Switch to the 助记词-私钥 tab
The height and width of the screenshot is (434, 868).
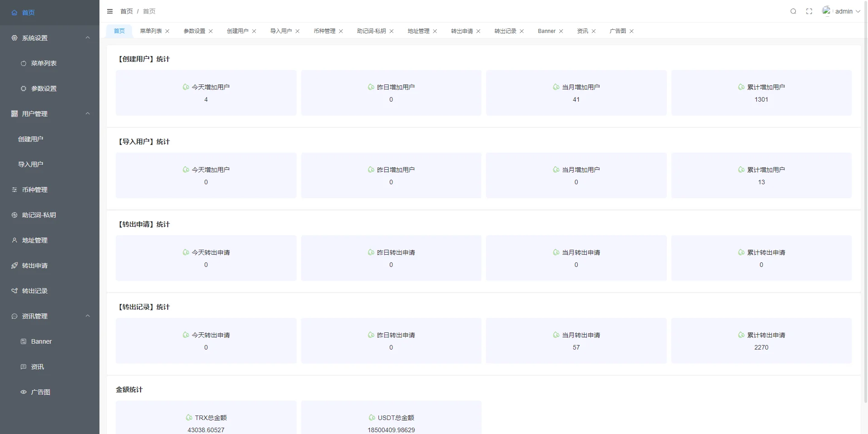(371, 31)
